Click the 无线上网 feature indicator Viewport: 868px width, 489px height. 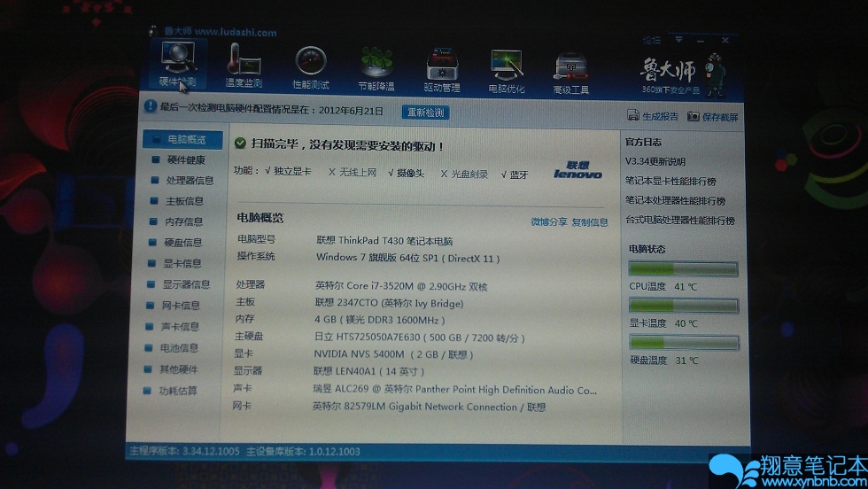[x=353, y=172]
